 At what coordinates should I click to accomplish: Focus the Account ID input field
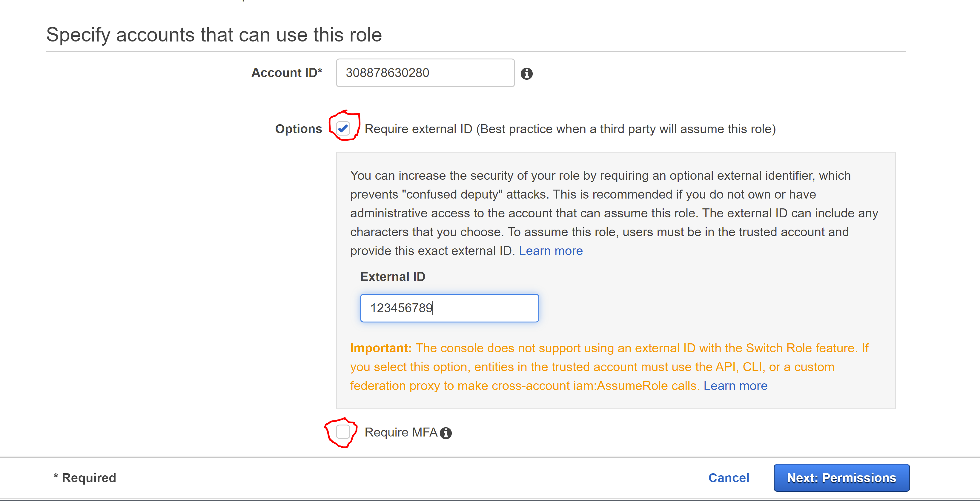425,73
